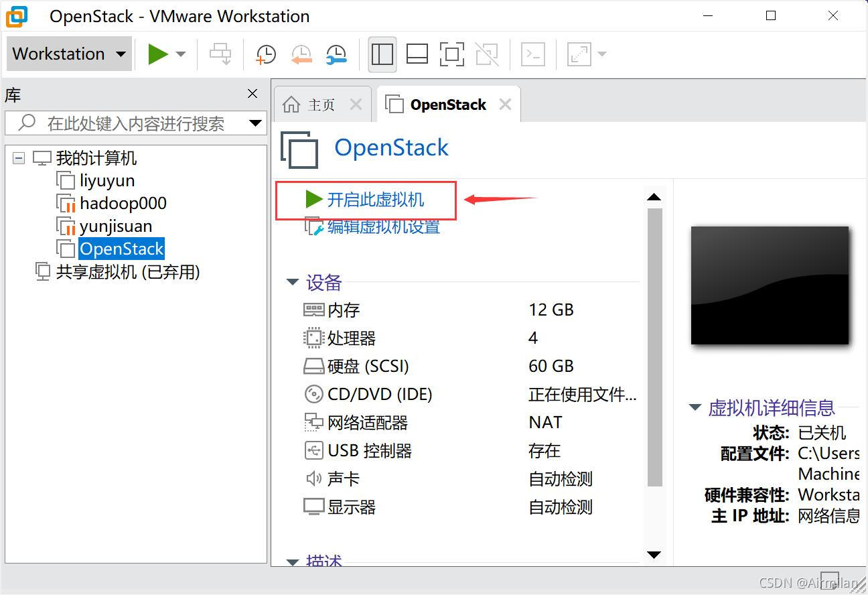Click the VMware logo in title bar

(x=17, y=16)
